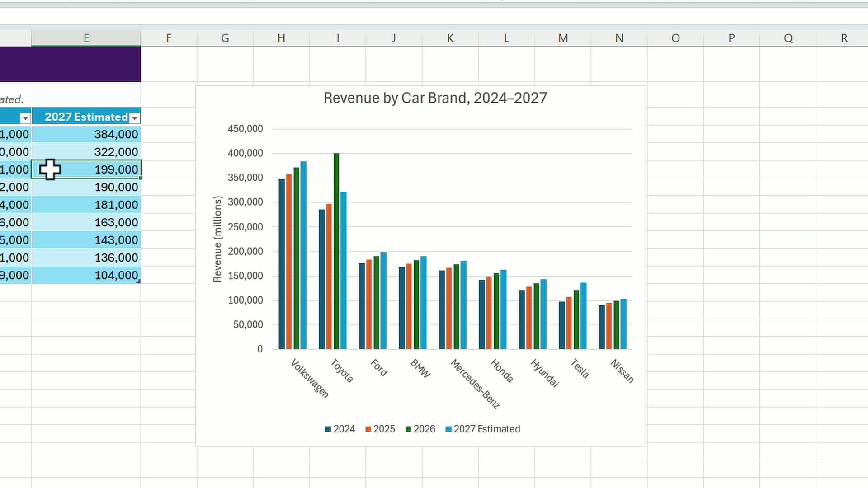Select column L header
Viewport: 868px width, 488px height.
point(506,38)
